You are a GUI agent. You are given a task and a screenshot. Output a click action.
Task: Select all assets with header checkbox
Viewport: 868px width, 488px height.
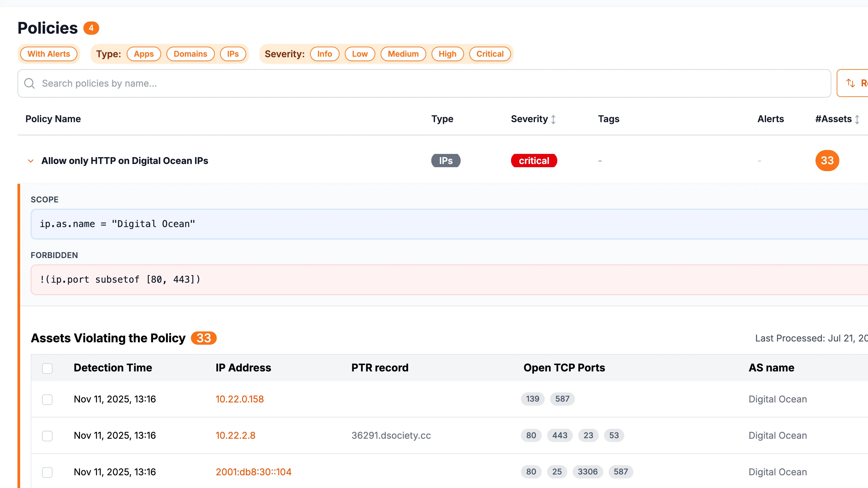[47, 368]
